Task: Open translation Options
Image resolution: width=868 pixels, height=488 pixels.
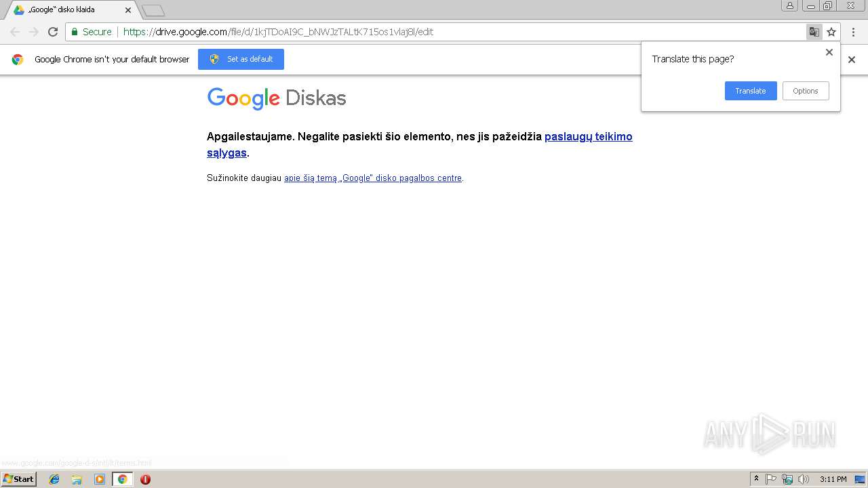Action: pos(806,91)
